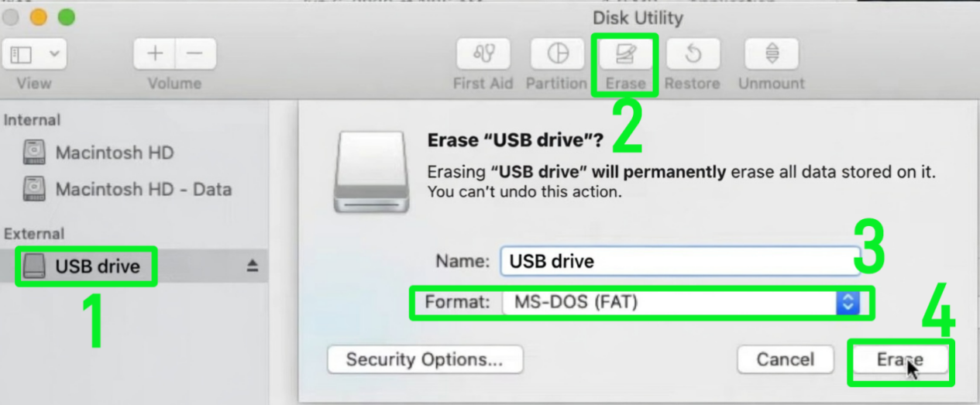Select Macintosh HD in sidebar
The height and width of the screenshot is (405, 980).
[x=114, y=153]
